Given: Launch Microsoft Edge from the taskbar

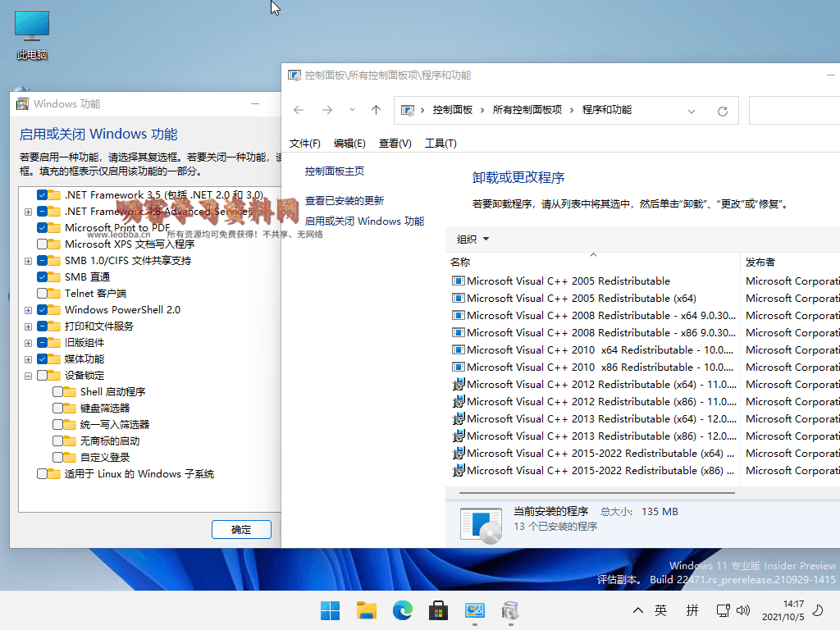Looking at the screenshot, I should click(402, 610).
